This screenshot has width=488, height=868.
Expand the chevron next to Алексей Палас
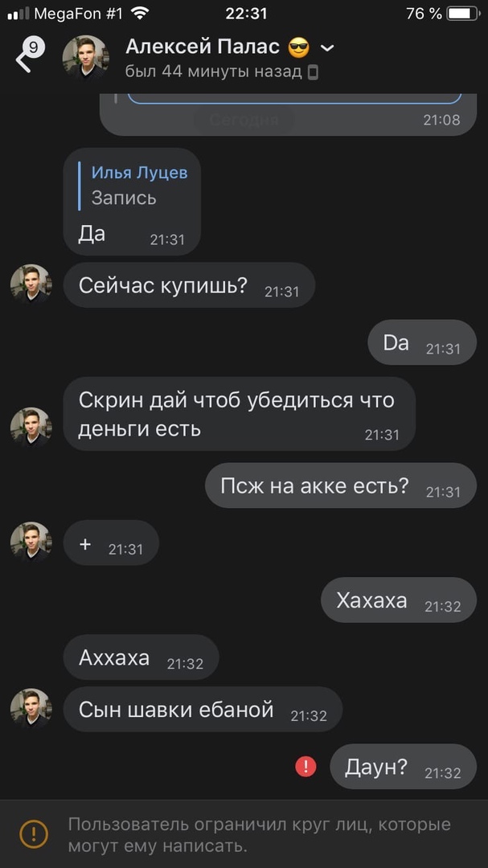(x=327, y=48)
